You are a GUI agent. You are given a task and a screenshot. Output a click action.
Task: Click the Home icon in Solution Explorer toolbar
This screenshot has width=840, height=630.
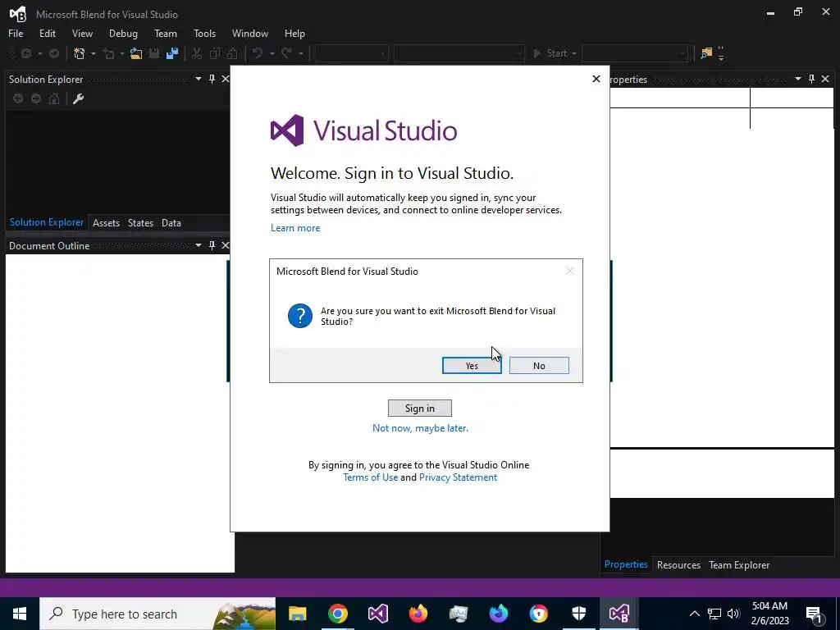click(x=54, y=98)
